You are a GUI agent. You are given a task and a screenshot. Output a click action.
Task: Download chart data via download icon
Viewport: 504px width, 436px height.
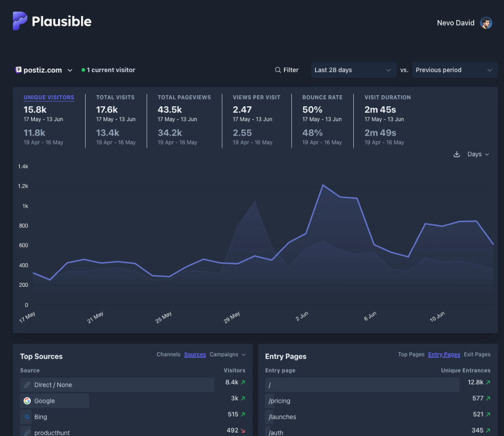(457, 154)
